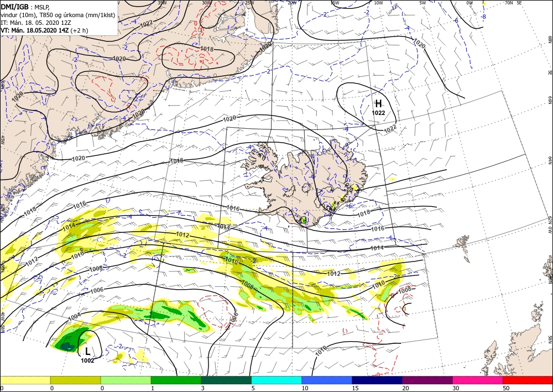Click the 68N latitude label
The height and width of the screenshot is (392, 553).
tap(550, 39)
